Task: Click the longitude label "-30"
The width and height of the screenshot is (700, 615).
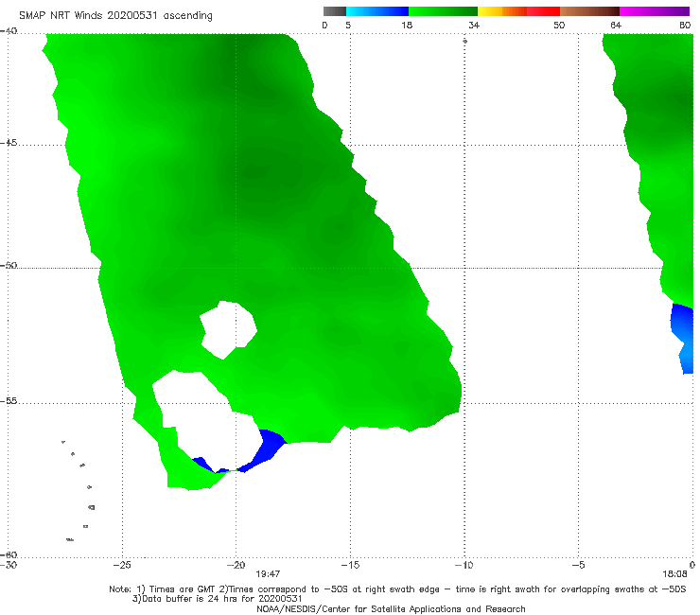Action: [9, 565]
